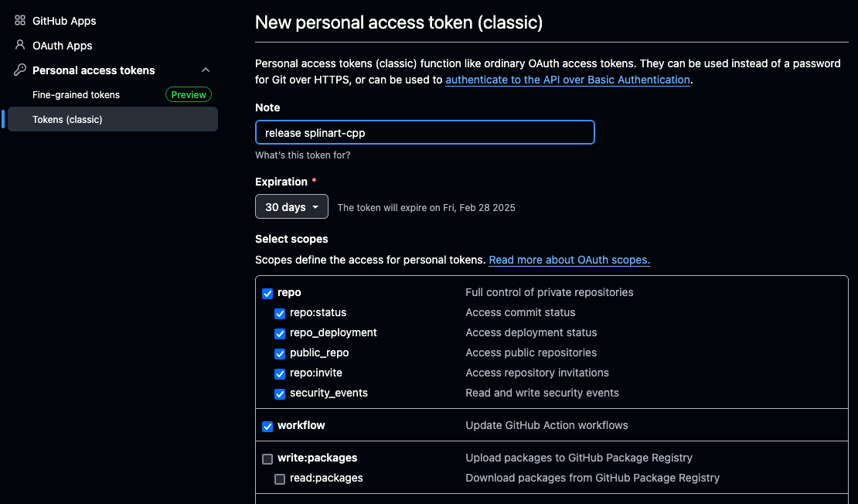
Task: Uncheck the security_events checkbox
Action: (280, 394)
